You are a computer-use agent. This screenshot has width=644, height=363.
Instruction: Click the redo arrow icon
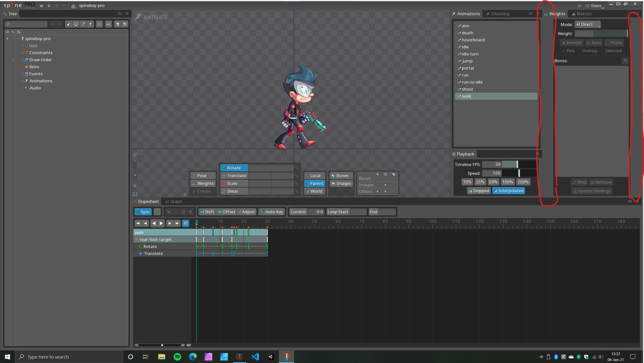coord(63,6)
